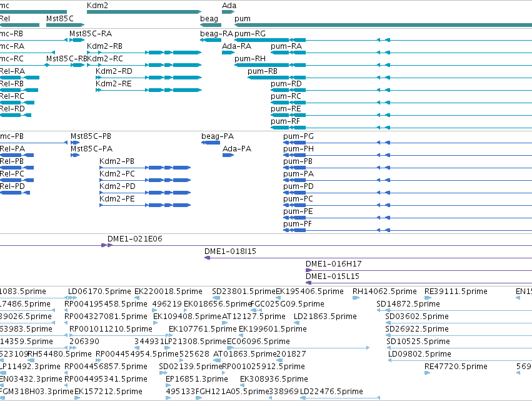Click the SD14872.5prime EST label
Screen dimensions: 532x401
point(408,304)
